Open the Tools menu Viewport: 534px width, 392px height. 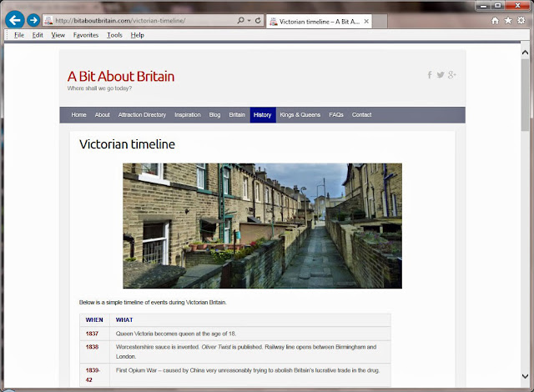coord(114,35)
